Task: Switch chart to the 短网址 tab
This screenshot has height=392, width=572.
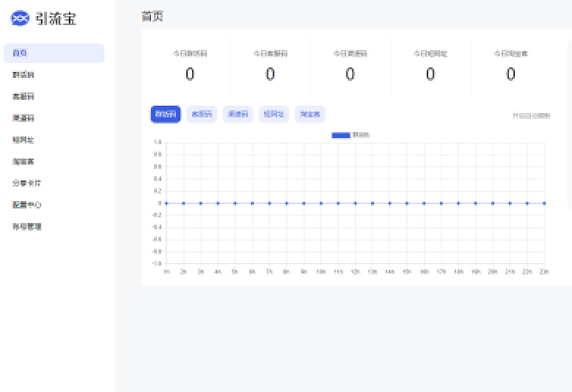Action: click(x=274, y=114)
